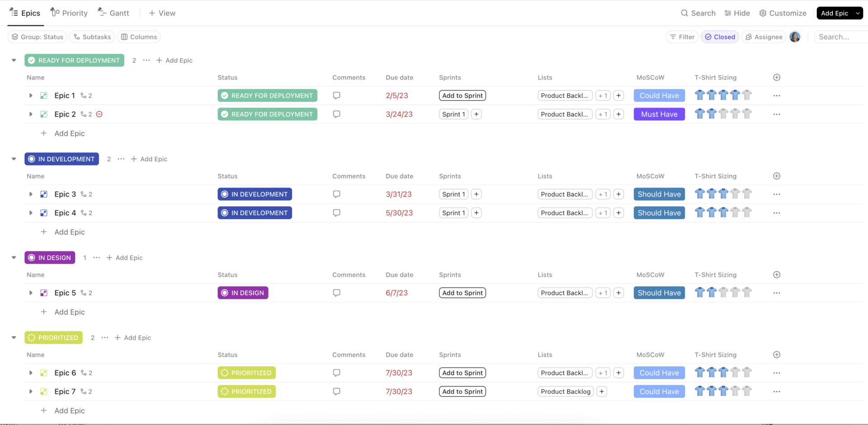Open the Filter icon above the list

coord(674,37)
